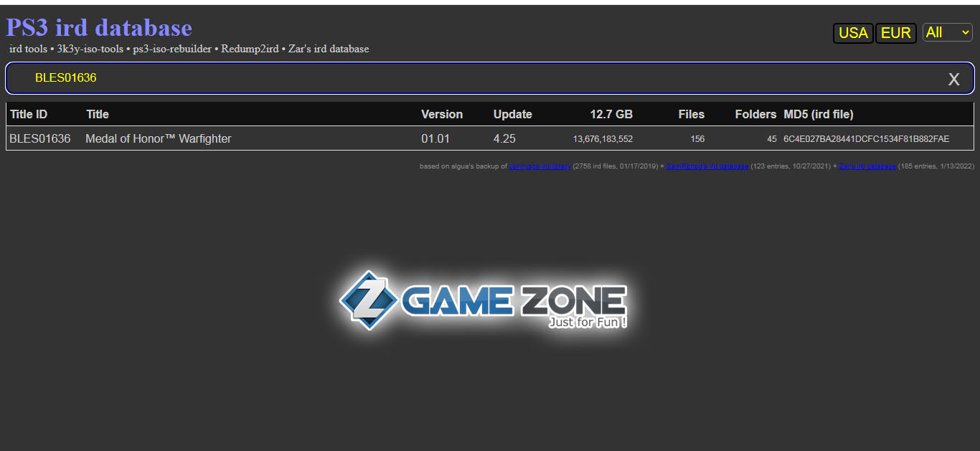Open the ird tools link

(x=29, y=49)
